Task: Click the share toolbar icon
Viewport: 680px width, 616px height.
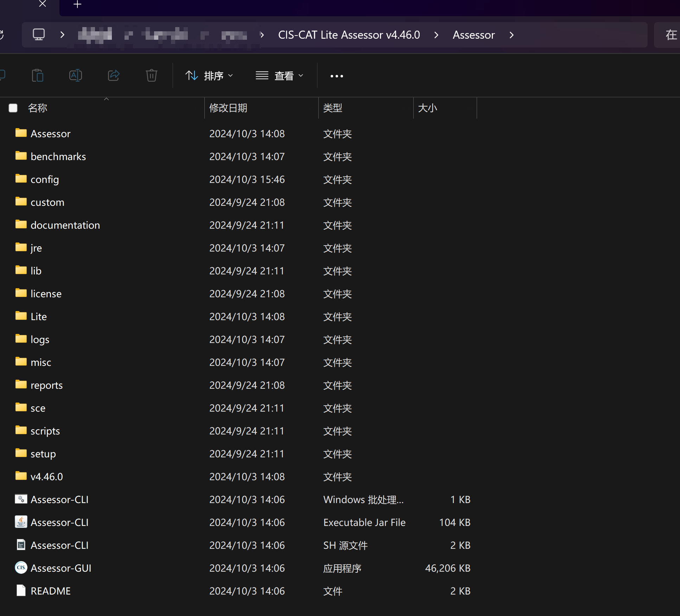Action: (x=114, y=76)
